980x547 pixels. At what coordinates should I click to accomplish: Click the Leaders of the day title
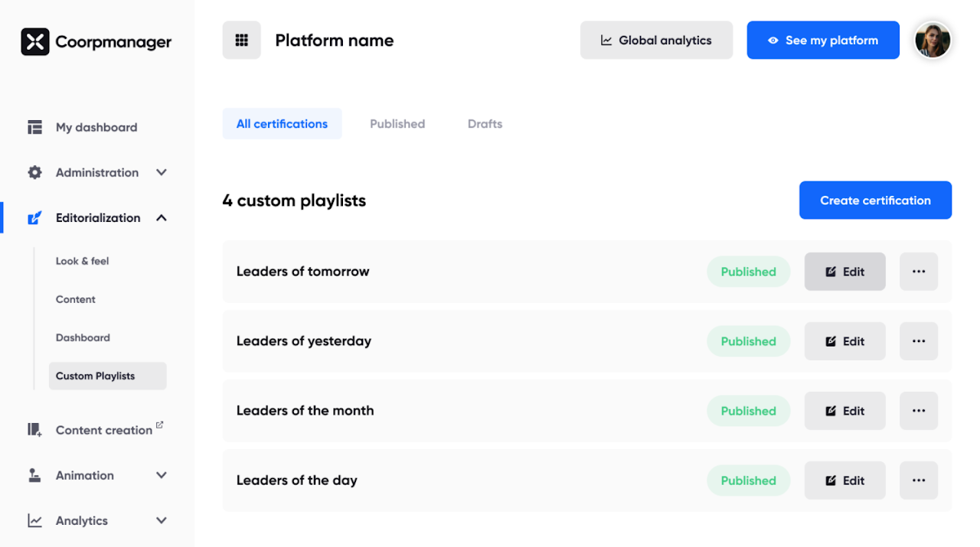[x=297, y=480]
